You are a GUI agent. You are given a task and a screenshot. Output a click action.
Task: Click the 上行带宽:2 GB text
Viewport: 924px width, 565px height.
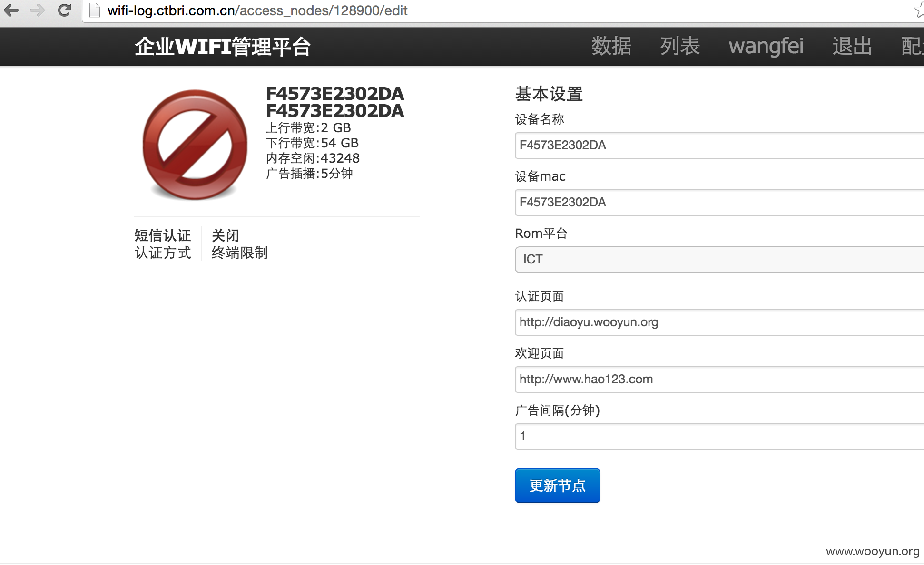click(308, 127)
